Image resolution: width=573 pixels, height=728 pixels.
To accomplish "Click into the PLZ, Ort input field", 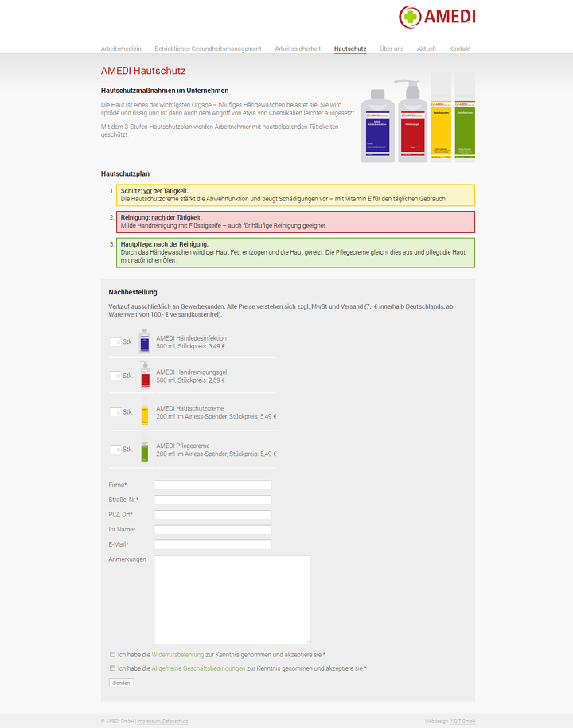I will 212,515.
